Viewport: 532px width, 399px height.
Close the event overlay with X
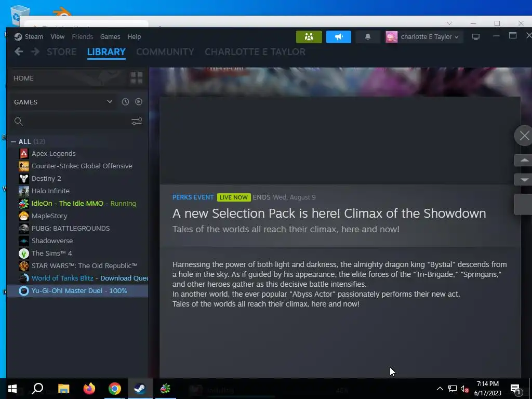524,136
